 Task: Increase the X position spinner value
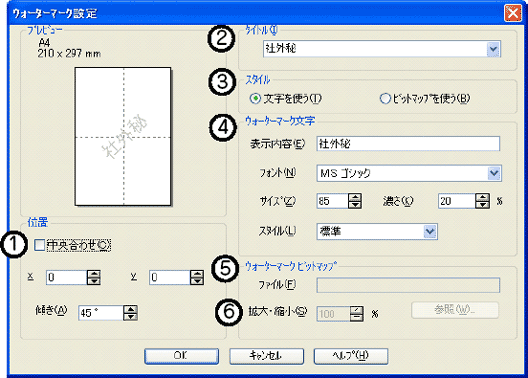93,274
